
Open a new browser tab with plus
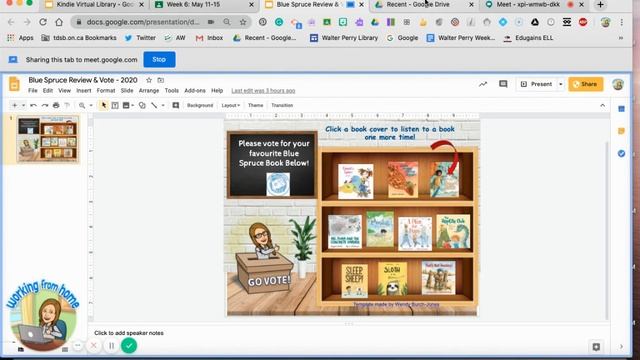point(600,4)
